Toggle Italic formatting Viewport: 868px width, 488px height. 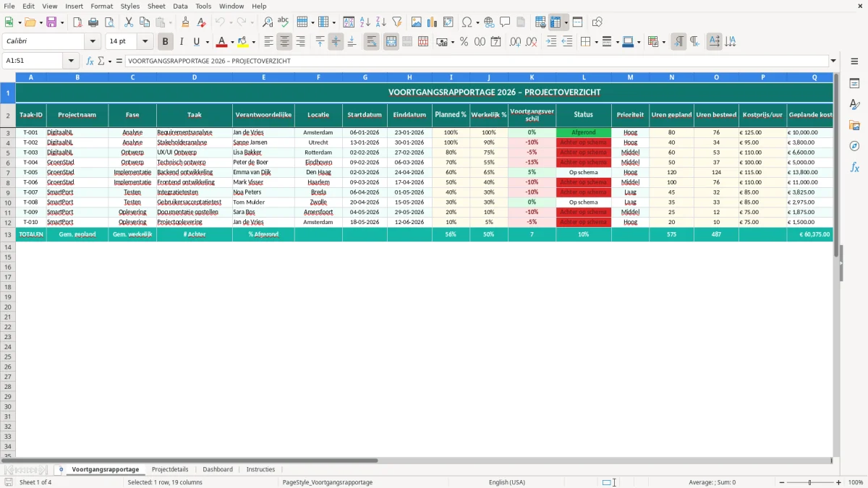coord(182,42)
